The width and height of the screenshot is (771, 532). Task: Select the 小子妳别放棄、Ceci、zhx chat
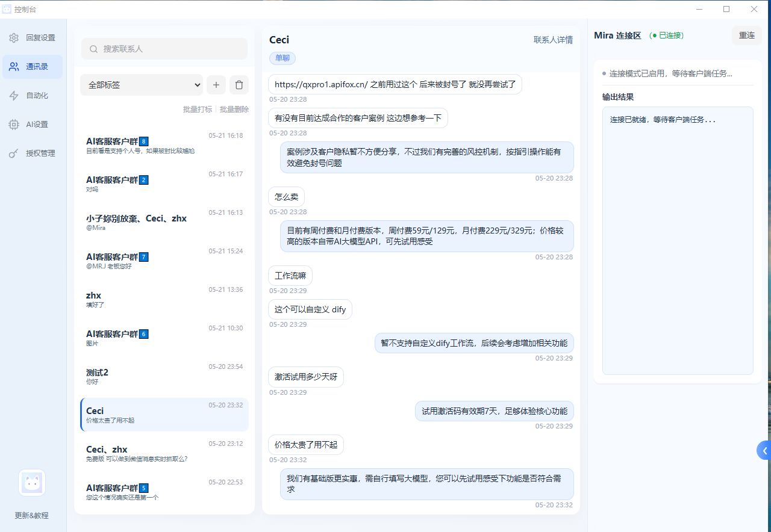[x=164, y=222]
